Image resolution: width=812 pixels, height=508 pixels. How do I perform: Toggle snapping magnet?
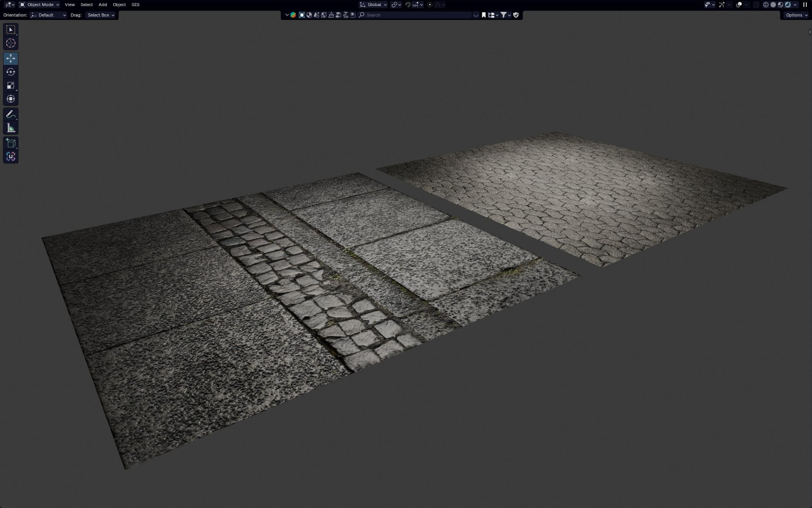coord(408,4)
